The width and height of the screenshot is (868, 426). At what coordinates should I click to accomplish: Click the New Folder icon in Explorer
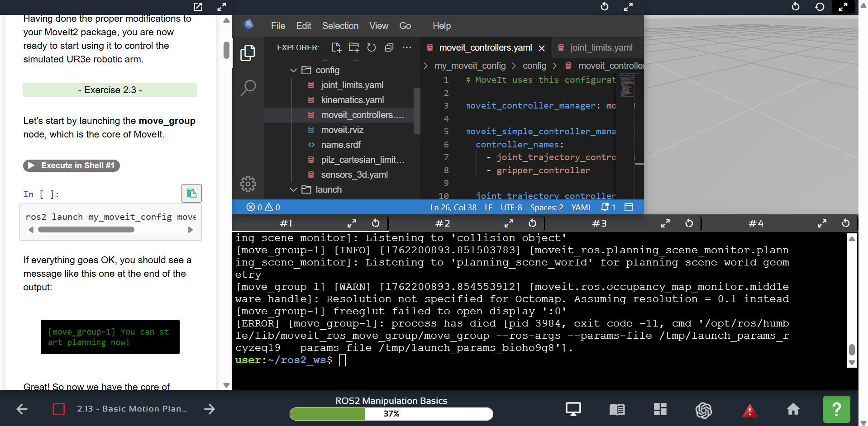click(354, 47)
